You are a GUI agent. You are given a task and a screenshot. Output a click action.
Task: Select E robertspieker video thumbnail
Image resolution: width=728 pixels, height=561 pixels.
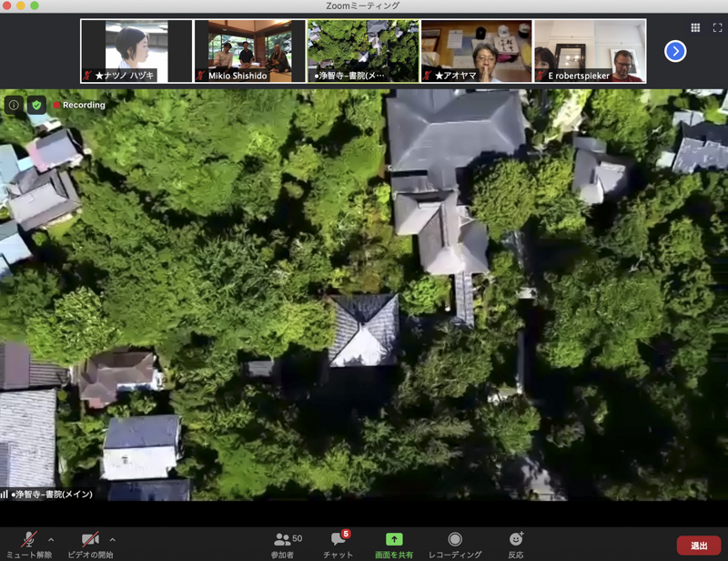[x=589, y=51]
